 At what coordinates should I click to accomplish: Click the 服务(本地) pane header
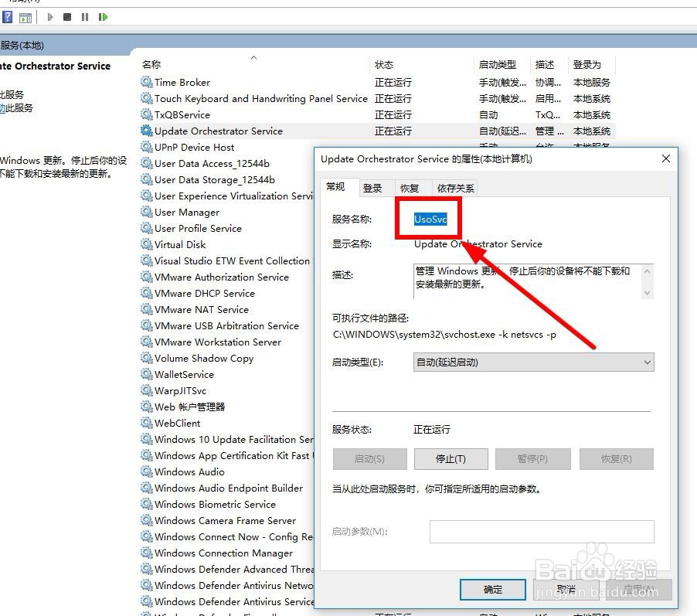pos(22,46)
